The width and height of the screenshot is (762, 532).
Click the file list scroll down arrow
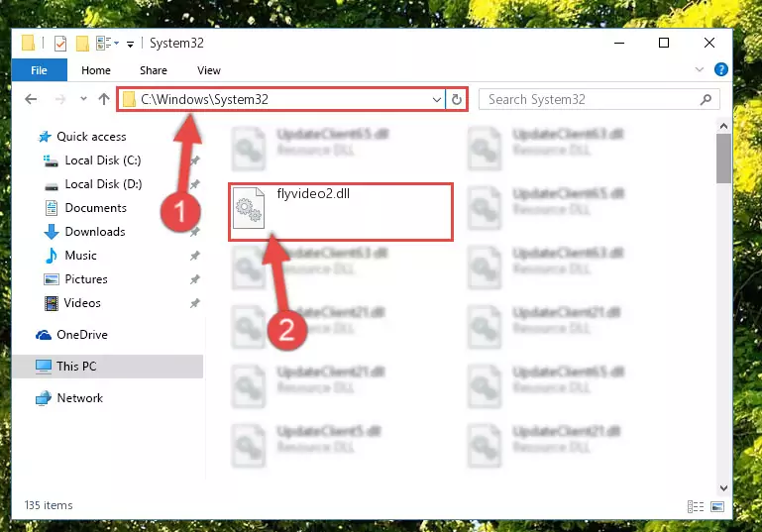723,487
